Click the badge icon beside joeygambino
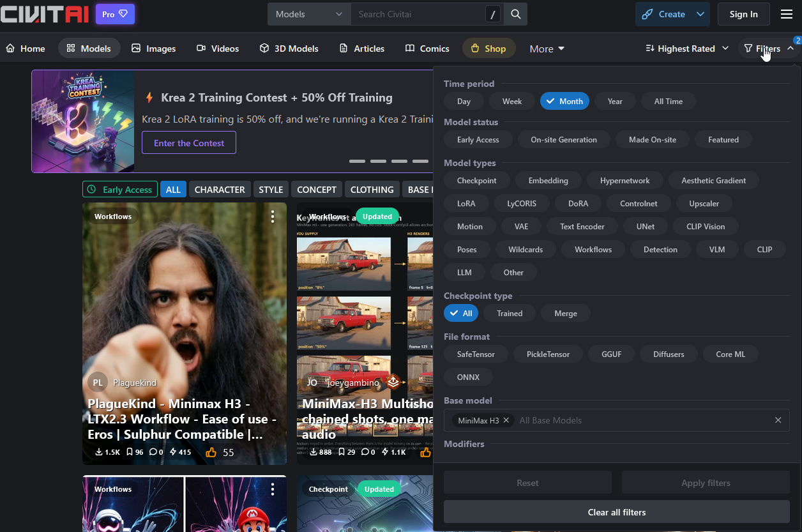The height and width of the screenshot is (532, 802). (x=393, y=383)
